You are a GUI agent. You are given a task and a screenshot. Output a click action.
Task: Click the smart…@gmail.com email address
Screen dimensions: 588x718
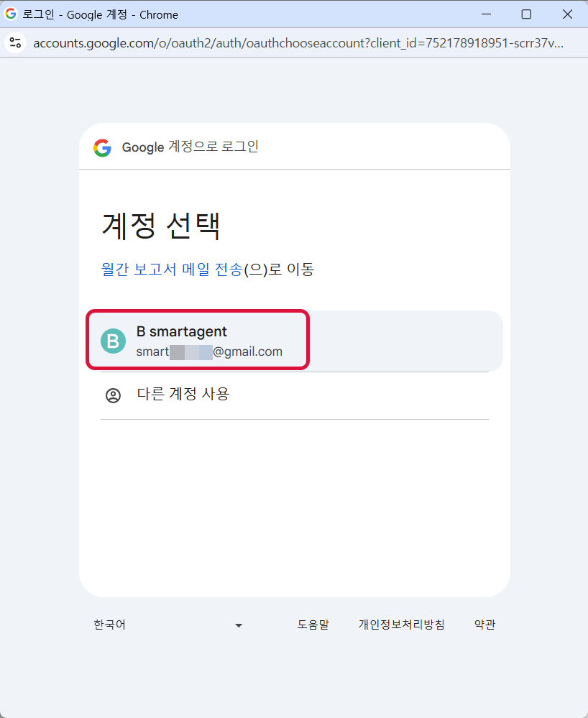point(209,351)
